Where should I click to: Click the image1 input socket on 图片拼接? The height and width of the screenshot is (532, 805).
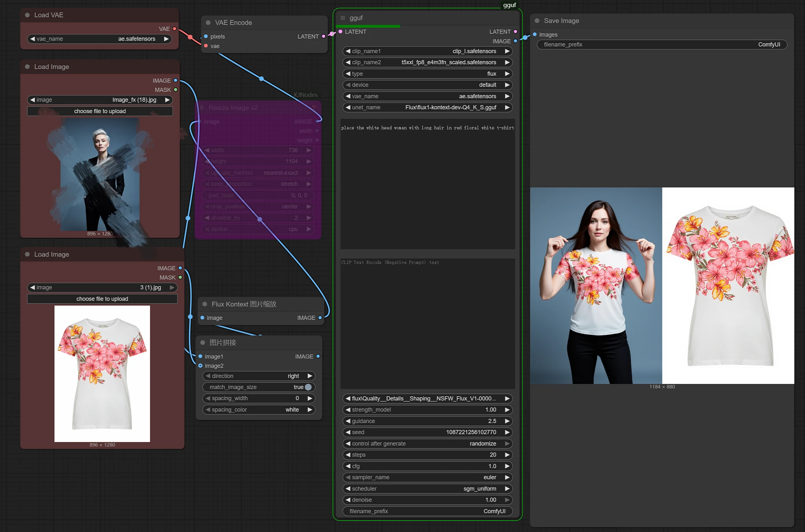tap(200, 356)
